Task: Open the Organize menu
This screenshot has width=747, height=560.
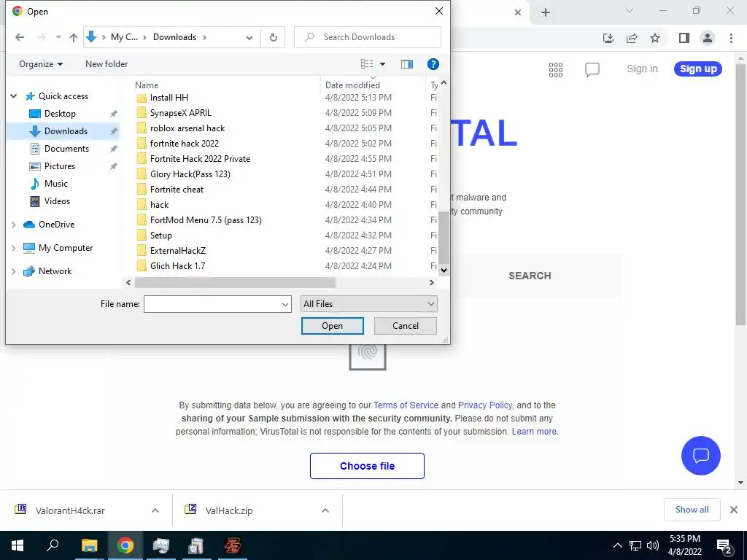Action: 41,64
